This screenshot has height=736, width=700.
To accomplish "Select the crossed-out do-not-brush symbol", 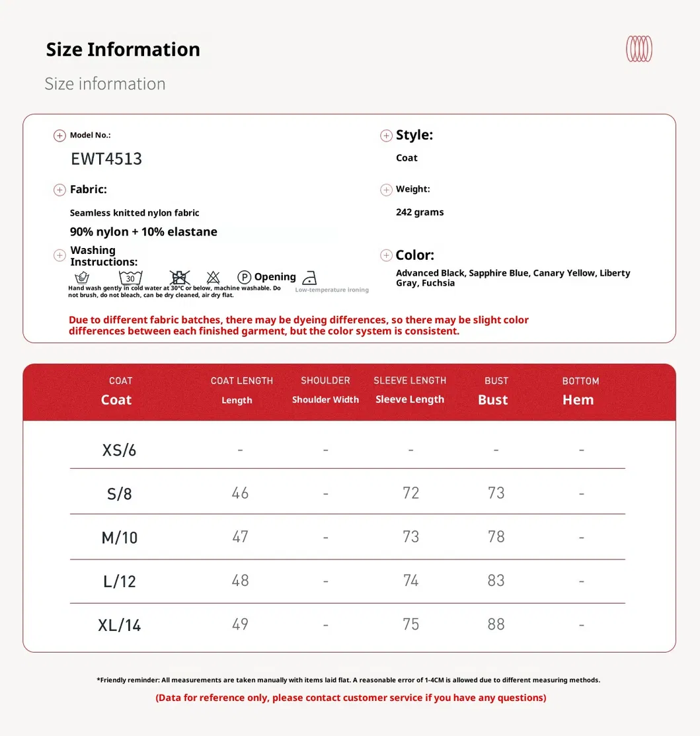I will click(179, 278).
